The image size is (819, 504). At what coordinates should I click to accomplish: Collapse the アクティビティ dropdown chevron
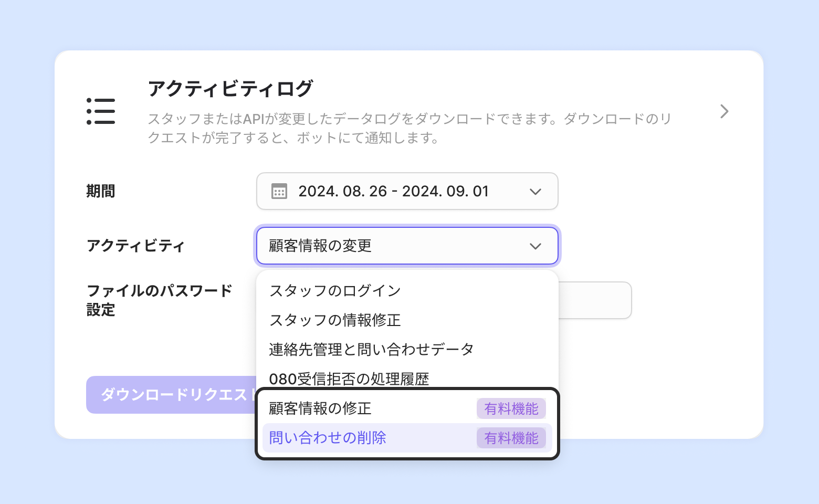click(x=535, y=246)
